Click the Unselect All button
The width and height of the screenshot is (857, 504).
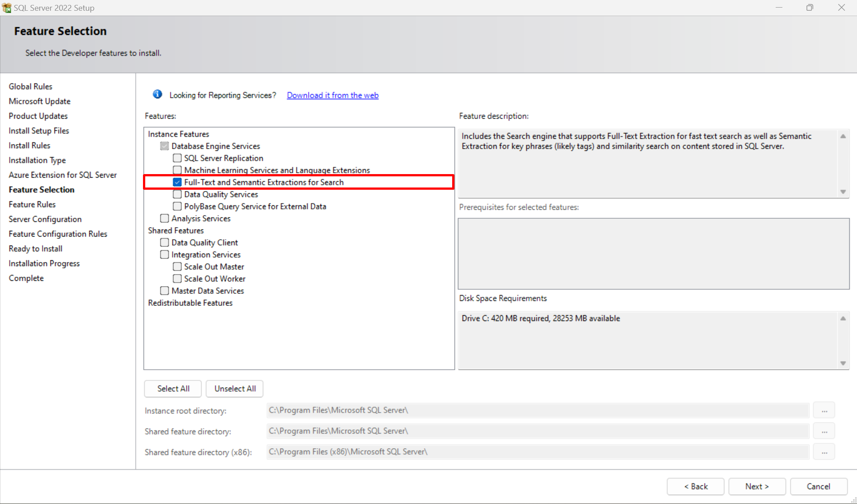pos(234,388)
